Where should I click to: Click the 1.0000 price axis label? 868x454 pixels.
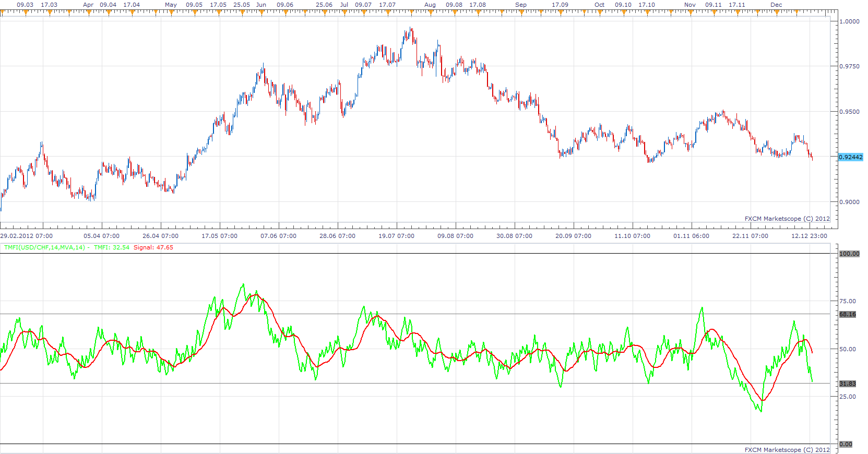[x=849, y=21]
